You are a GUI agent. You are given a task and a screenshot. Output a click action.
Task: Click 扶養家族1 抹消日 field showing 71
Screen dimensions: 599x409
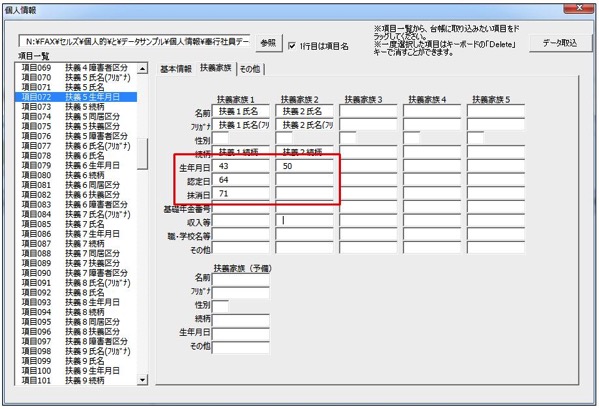241,194
